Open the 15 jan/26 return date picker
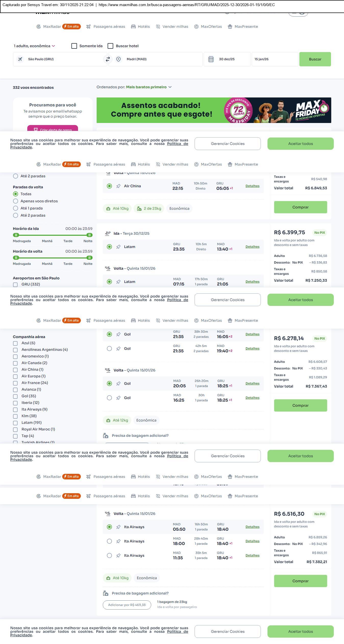 275,59
